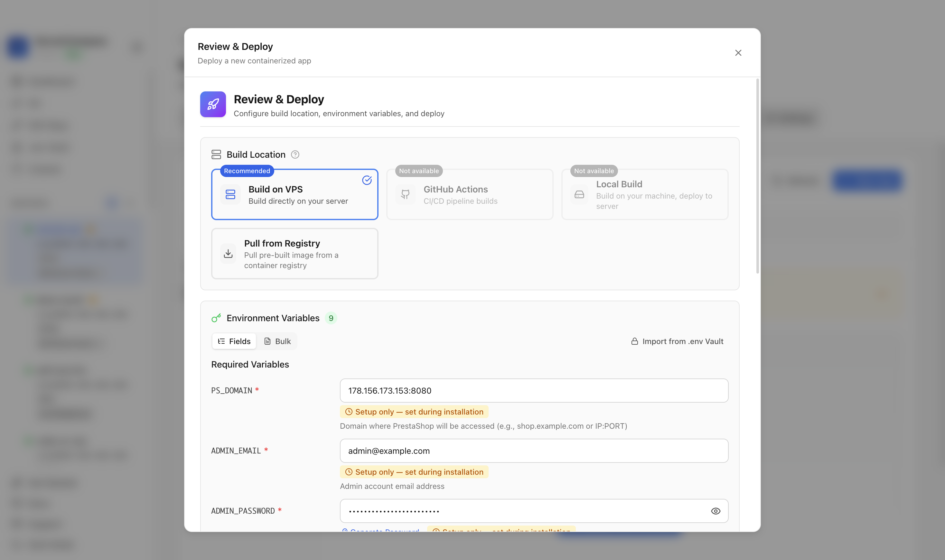Click the Not available badge on Local Build
This screenshot has height=560, width=945.
pyautogui.click(x=594, y=171)
